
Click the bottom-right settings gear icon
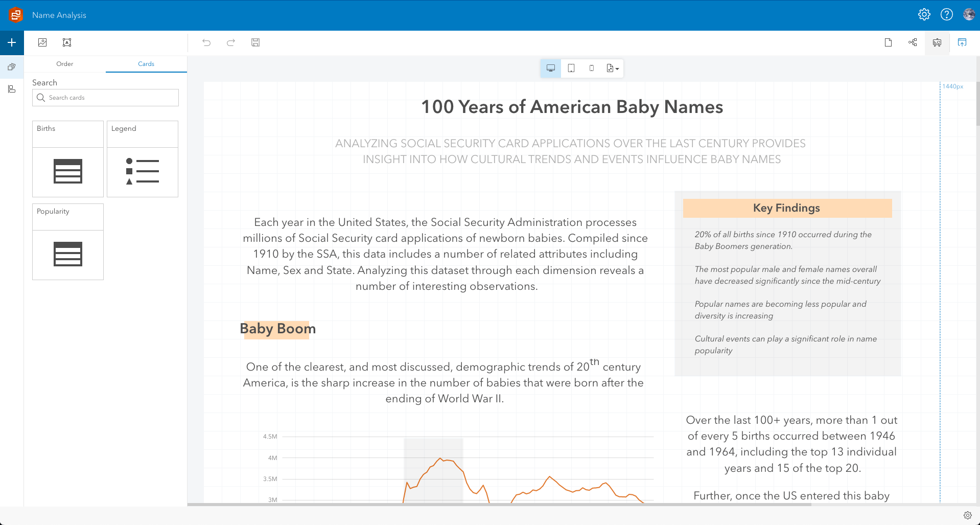click(968, 515)
